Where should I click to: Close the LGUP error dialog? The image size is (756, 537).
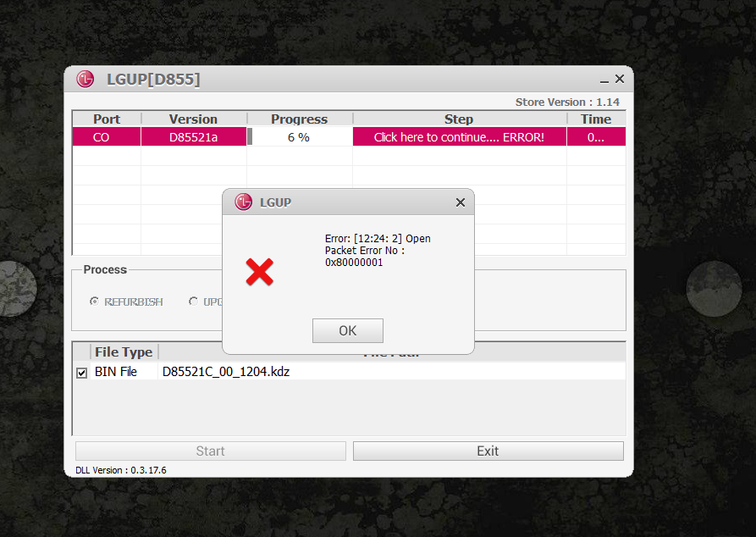pyautogui.click(x=461, y=202)
